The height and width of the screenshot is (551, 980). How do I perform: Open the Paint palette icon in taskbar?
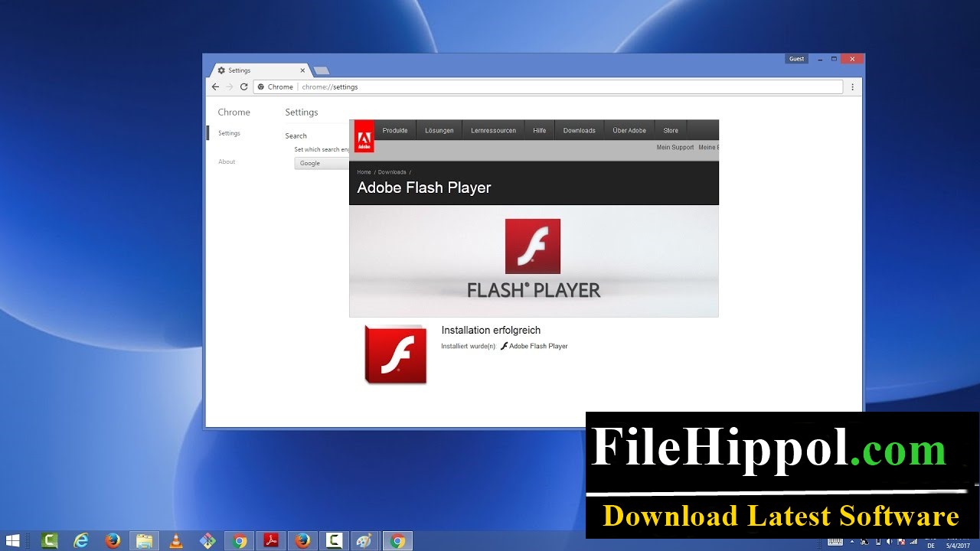coord(365,541)
